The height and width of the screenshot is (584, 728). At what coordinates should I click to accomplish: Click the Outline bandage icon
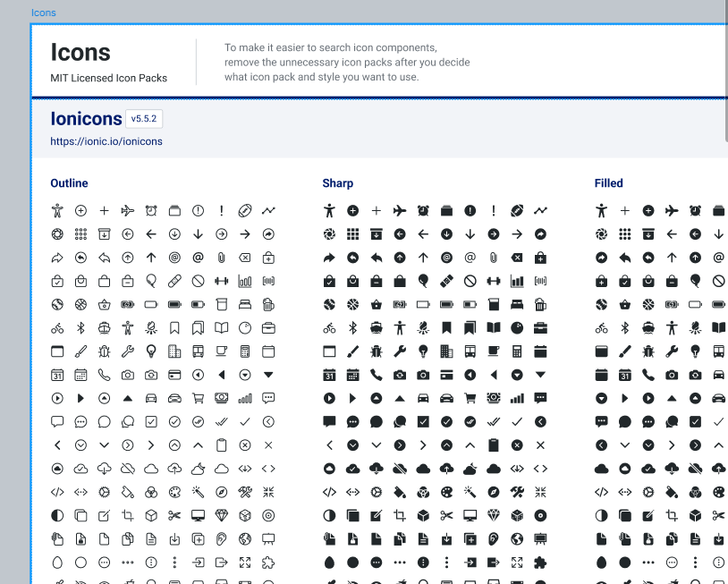click(x=174, y=282)
